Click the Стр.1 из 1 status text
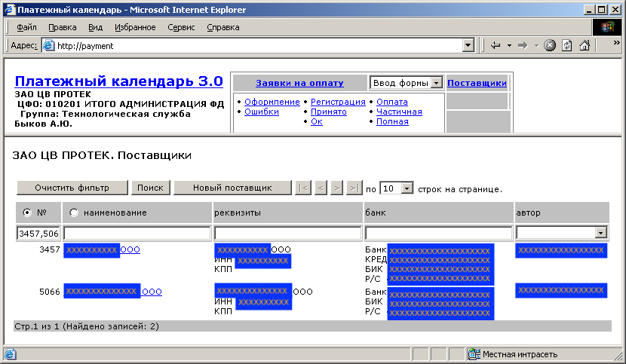 [x=87, y=326]
